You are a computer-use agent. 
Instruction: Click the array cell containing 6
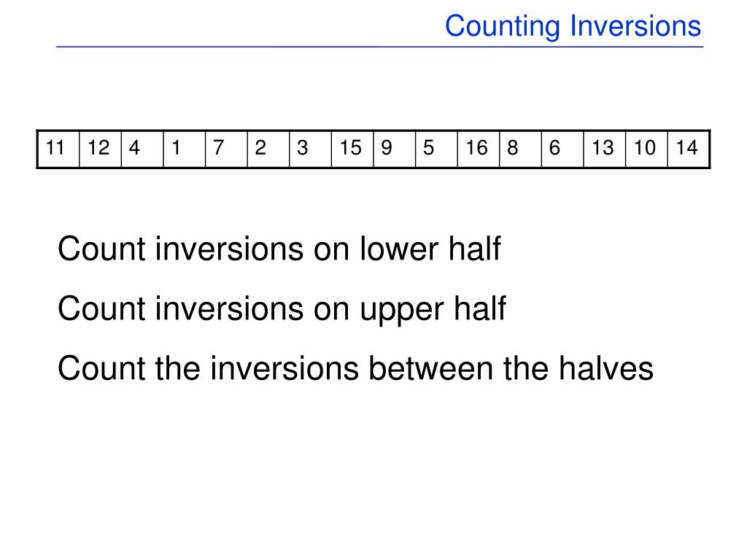pos(562,149)
